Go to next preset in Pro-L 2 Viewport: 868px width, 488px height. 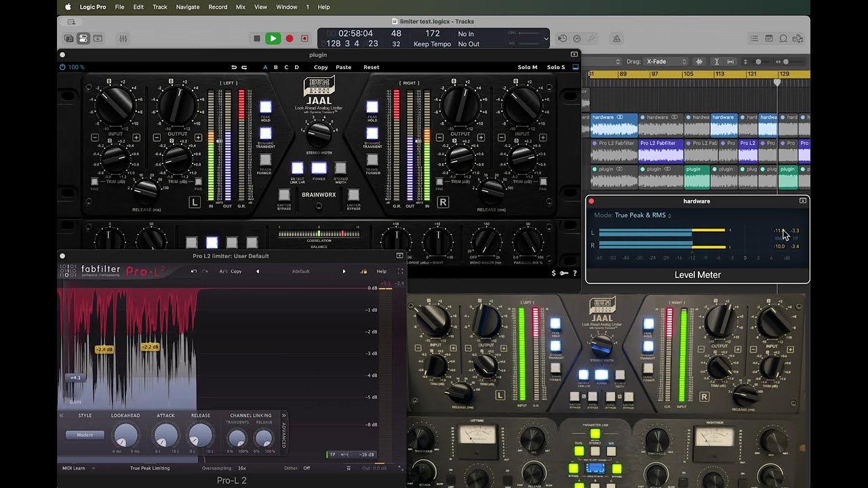tap(344, 271)
